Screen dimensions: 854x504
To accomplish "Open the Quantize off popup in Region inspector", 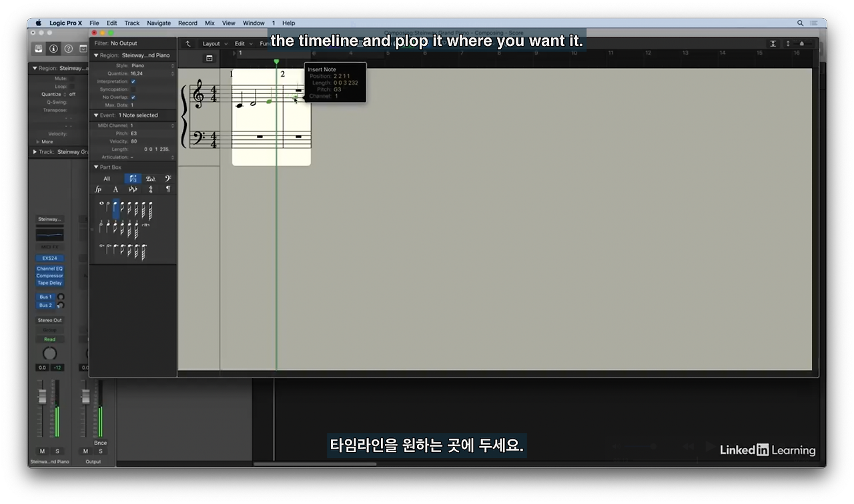I will pos(72,95).
